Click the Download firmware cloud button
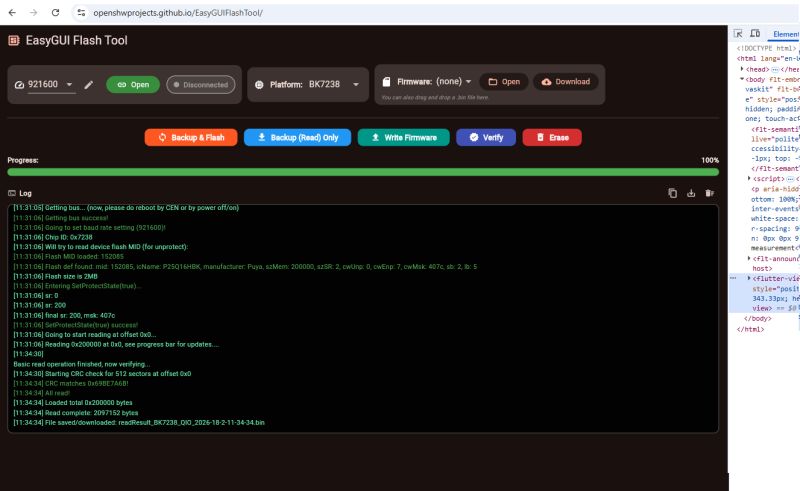800x491 pixels. coord(565,82)
